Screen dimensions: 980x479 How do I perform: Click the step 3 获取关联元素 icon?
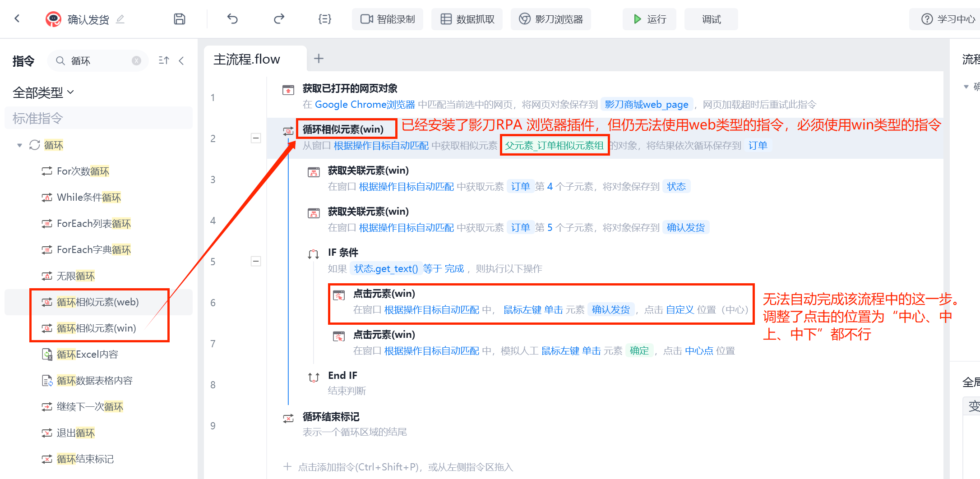click(314, 172)
